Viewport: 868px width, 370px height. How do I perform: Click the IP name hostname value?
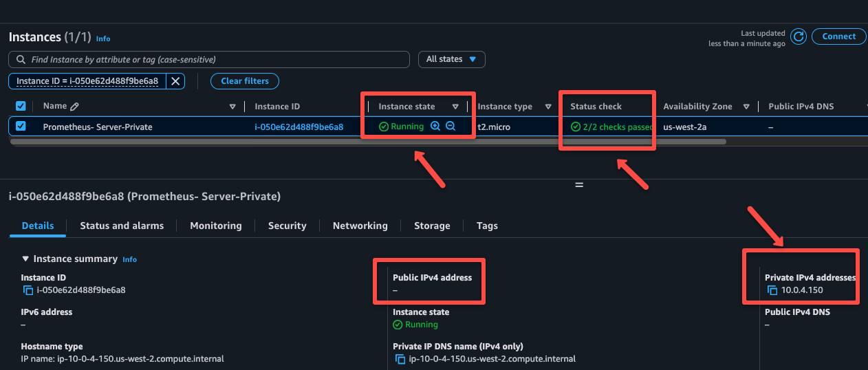tap(122, 359)
